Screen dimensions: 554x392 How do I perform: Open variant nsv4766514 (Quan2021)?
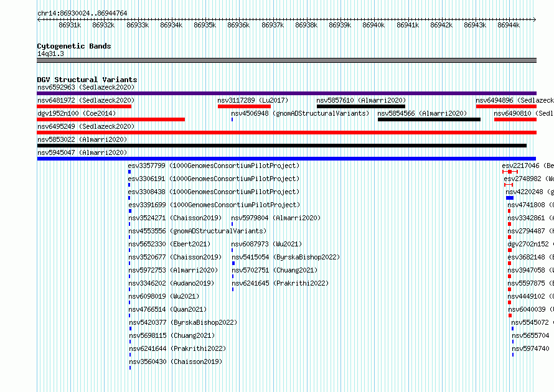[x=168, y=309]
